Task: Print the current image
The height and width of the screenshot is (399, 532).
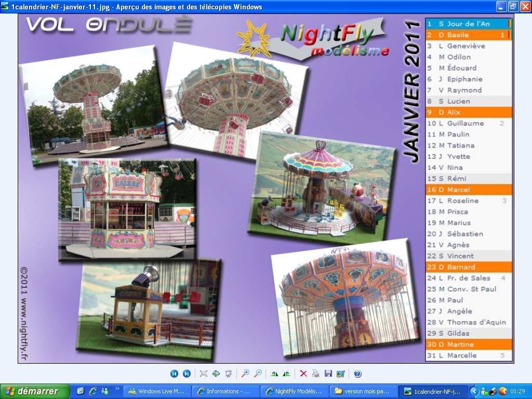Action: (316, 374)
